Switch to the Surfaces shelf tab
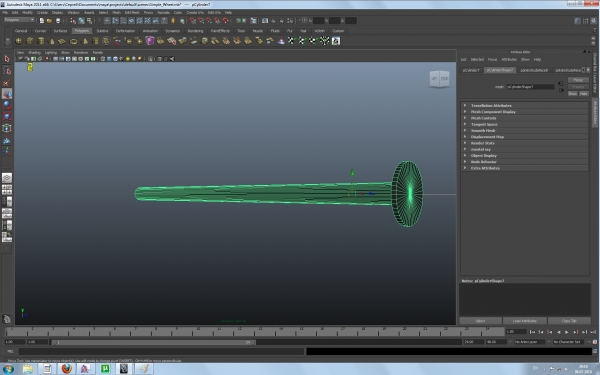Screen dimensions: 600x375 (x=60, y=31)
